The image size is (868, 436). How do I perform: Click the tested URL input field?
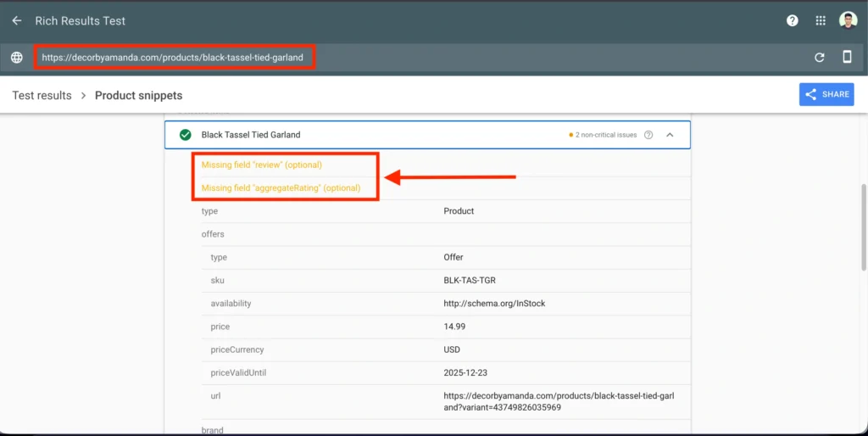174,58
